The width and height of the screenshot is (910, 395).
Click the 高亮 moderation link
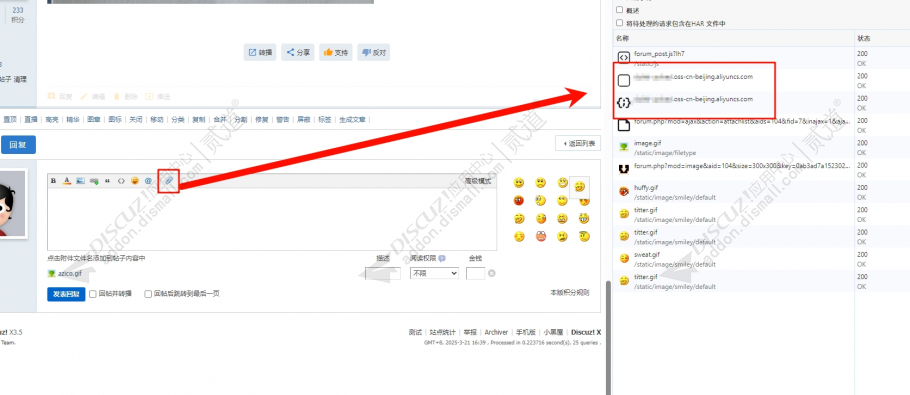click(x=52, y=119)
